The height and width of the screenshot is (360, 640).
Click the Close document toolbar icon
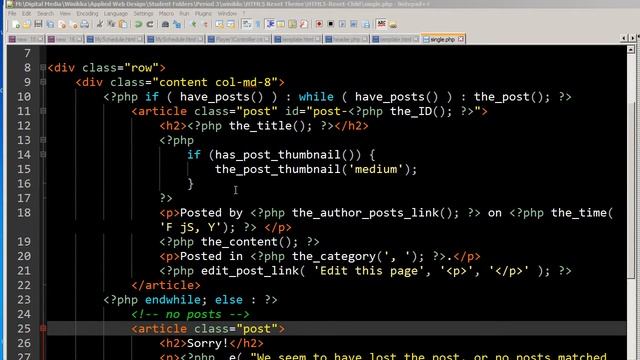(x=62, y=24)
